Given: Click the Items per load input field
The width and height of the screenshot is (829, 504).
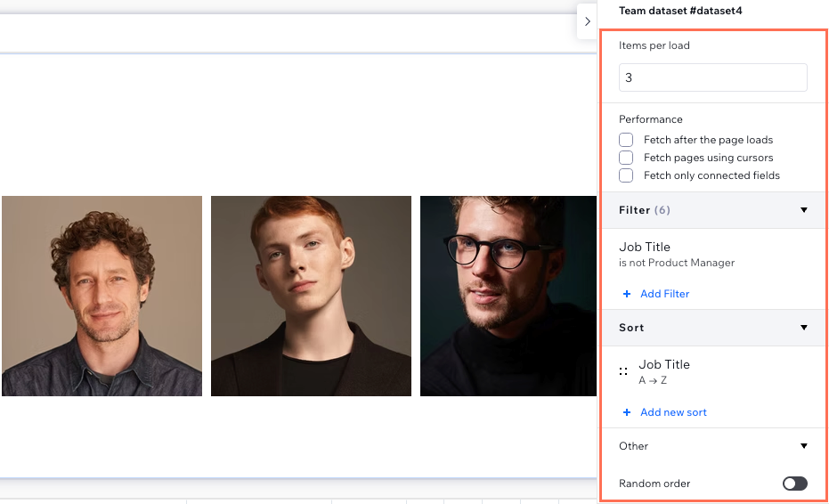Looking at the screenshot, I should 712,77.
